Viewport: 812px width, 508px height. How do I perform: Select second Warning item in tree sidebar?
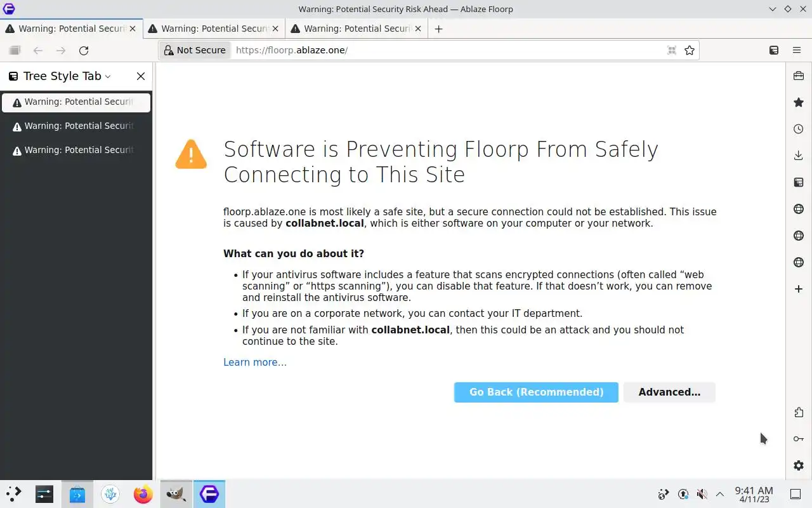(76, 126)
